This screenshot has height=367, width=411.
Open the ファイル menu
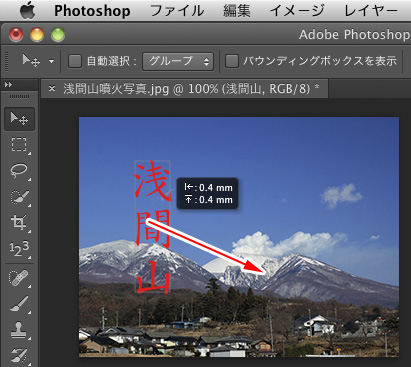pos(177,11)
